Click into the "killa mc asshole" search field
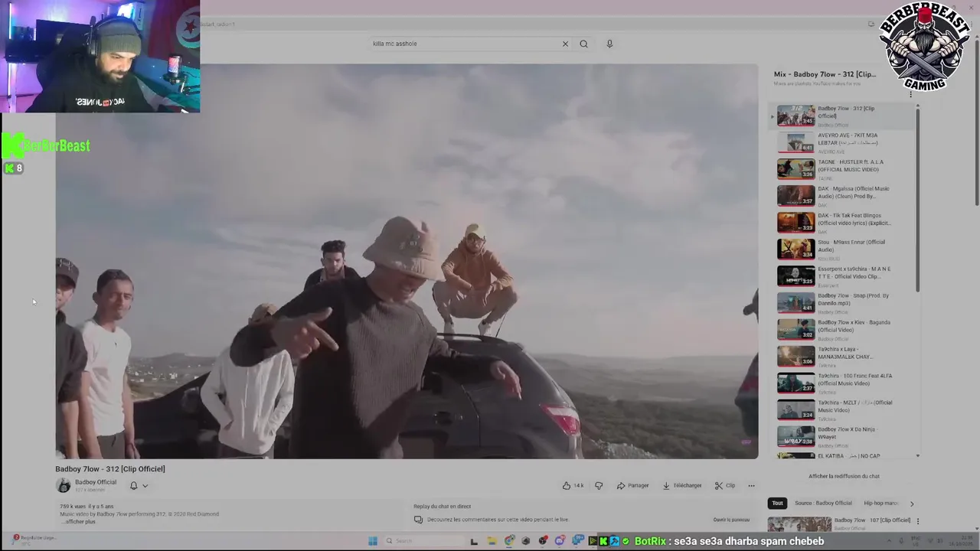 (x=463, y=44)
